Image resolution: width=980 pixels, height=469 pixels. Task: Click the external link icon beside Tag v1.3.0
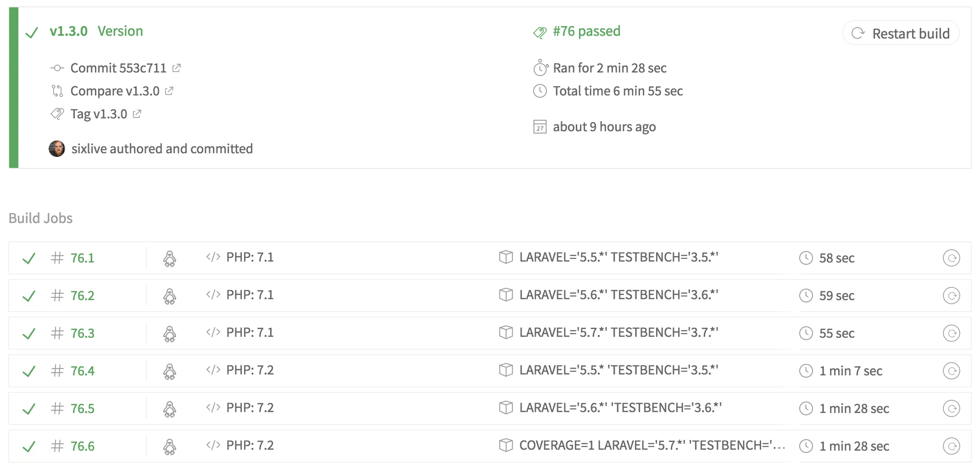pyautogui.click(x=137, y=114)
